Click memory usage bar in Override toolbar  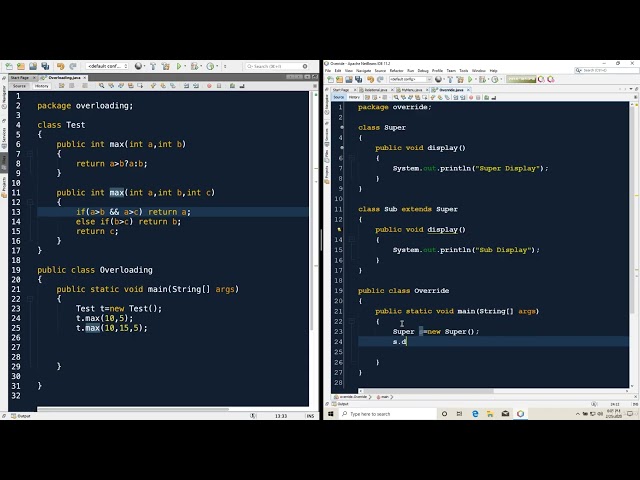(521, 80)
